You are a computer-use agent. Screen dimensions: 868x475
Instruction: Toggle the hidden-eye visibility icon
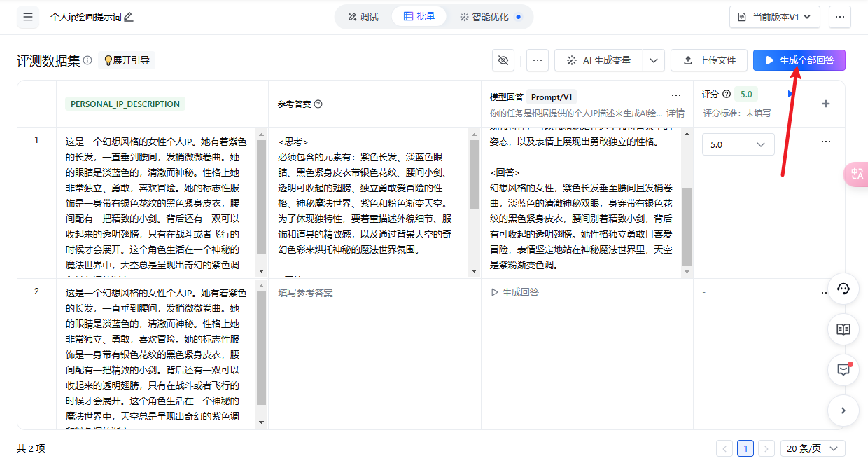pos(503,60)
